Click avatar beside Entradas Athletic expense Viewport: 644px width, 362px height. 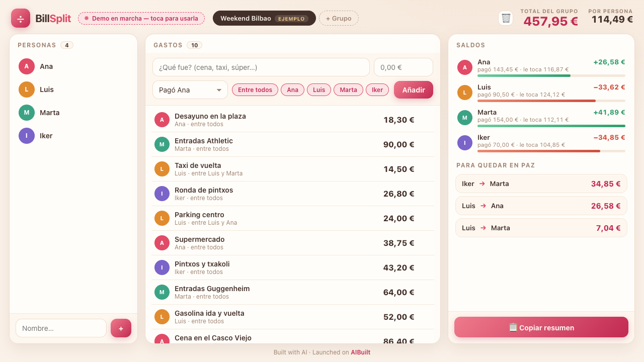162,144
